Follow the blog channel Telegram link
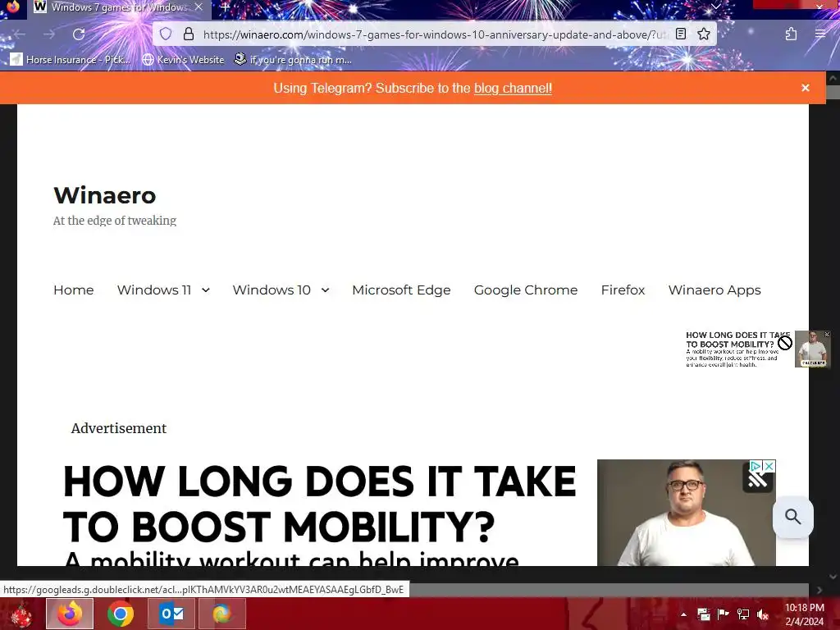The image size is (840, 630). [x=513, y=88]
